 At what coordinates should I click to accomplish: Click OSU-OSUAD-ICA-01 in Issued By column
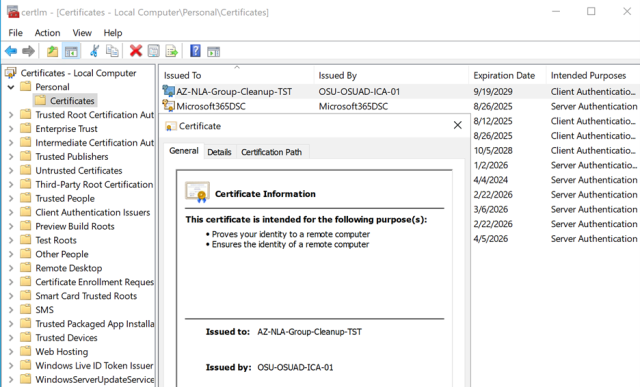(359, 91)
